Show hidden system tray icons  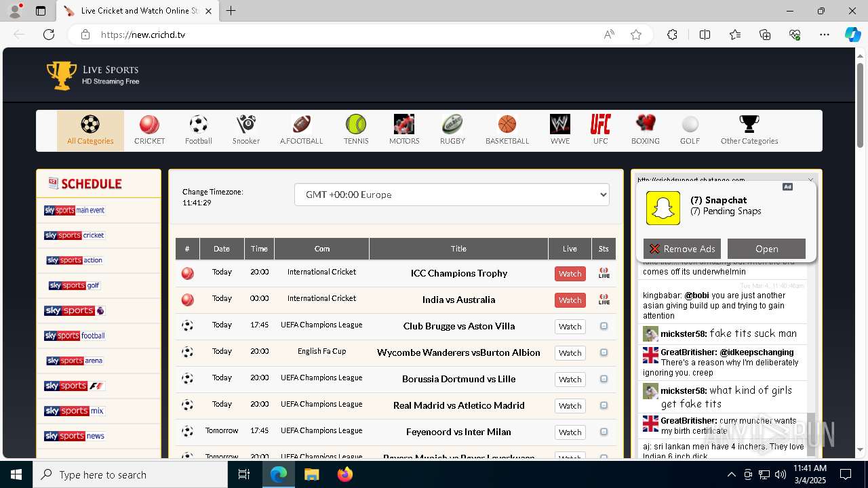(731, 474)
